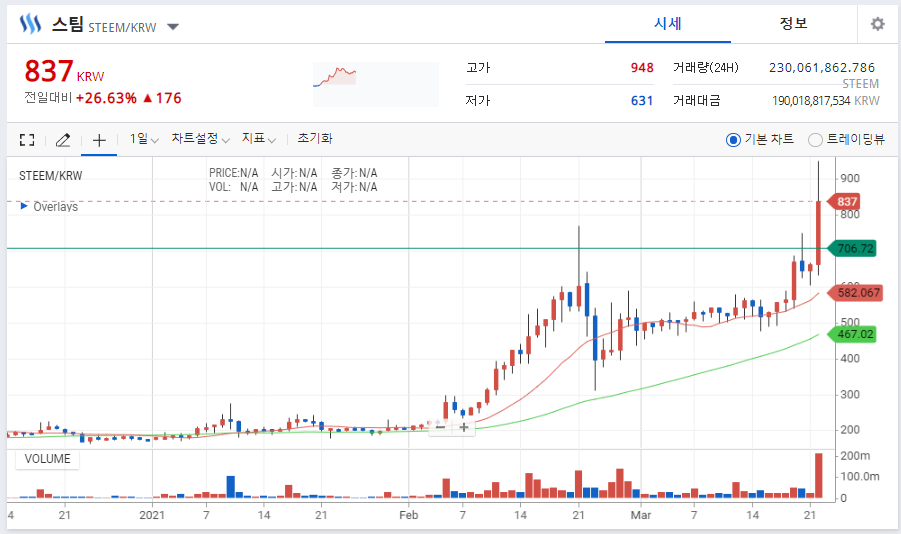This screenshot has width=901, height=534.
Task: Select the 트레이딩뷰 radio button
Action: point(815,140)
